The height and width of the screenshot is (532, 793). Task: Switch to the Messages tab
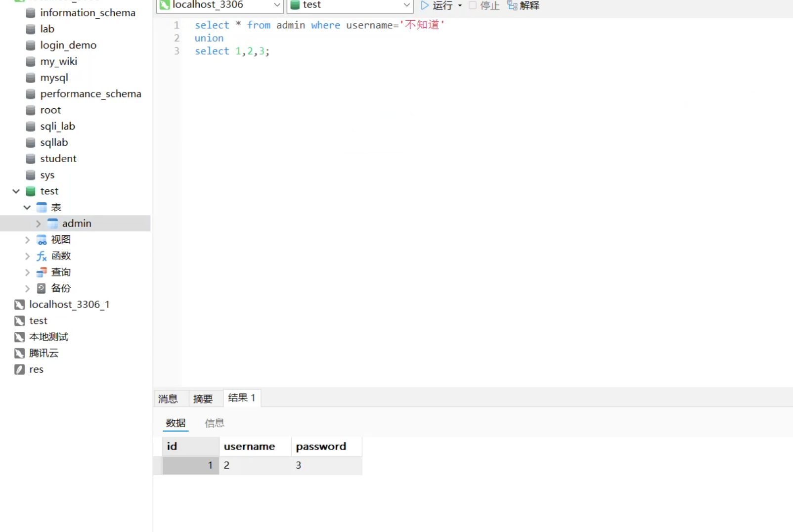click(168, 399)
